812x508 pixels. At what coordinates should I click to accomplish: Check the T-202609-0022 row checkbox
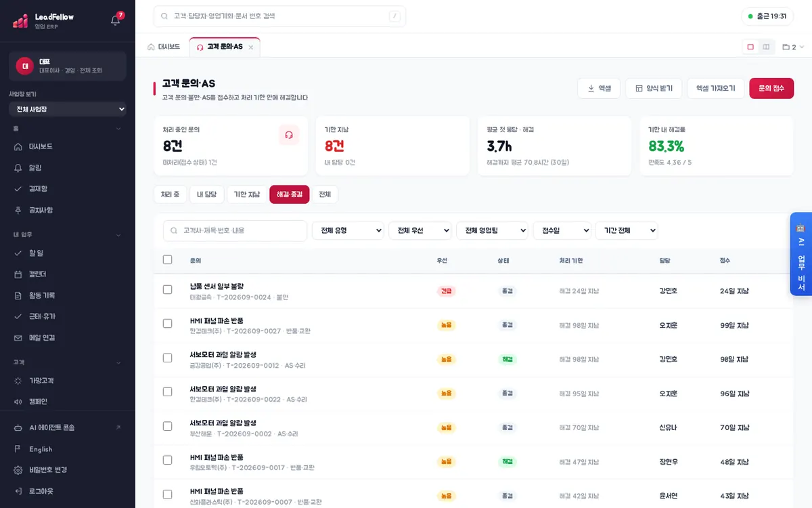click(x=168, y=391)
